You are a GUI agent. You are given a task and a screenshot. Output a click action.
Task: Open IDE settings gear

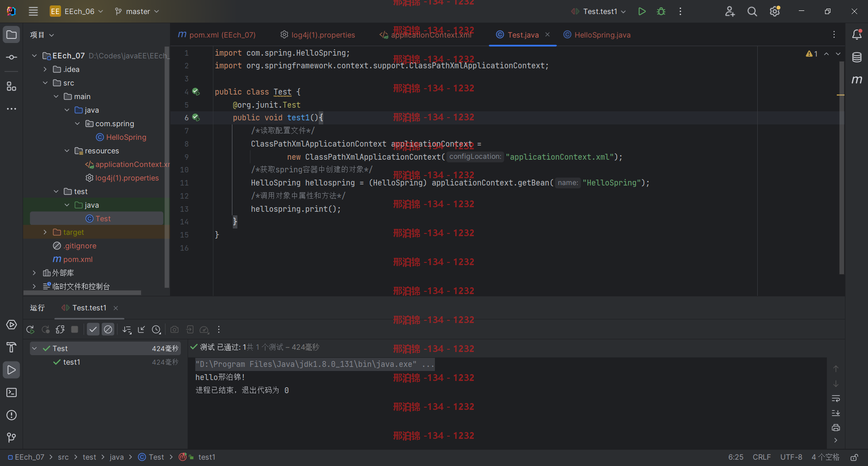click(x=774, y=11)
